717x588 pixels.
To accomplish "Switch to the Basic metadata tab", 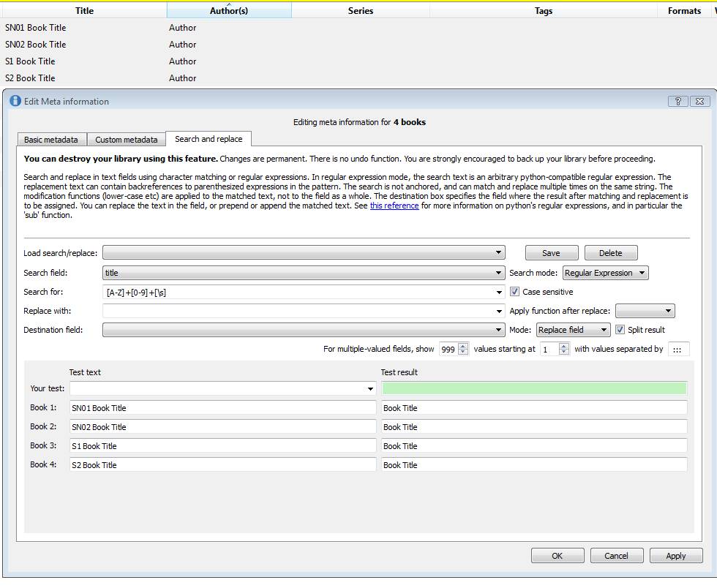I will click(x=51, y=140).
